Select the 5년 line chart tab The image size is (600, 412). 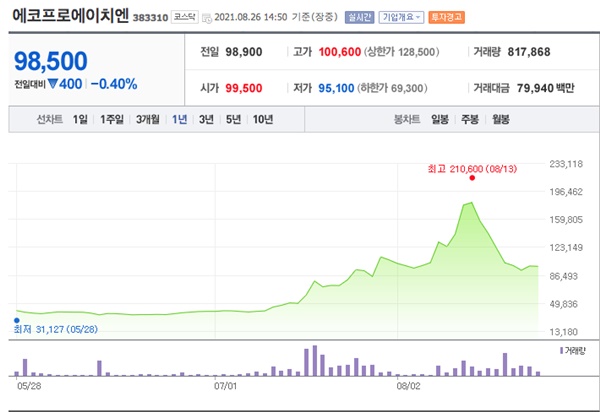coord(233,119)
